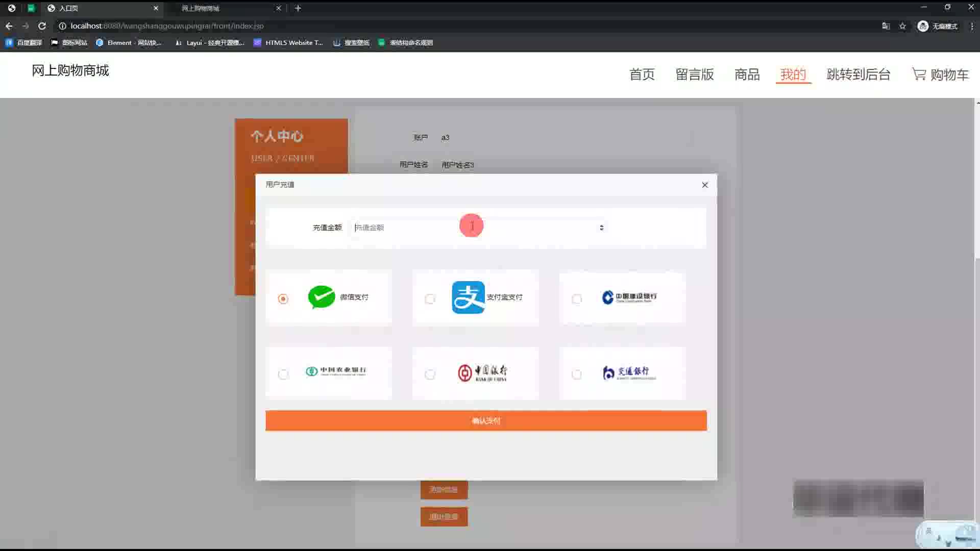Open the 无痕模式 incognito profile
Image resolution: width=980 pixels, height=551 pixels.
pos(938,26)
